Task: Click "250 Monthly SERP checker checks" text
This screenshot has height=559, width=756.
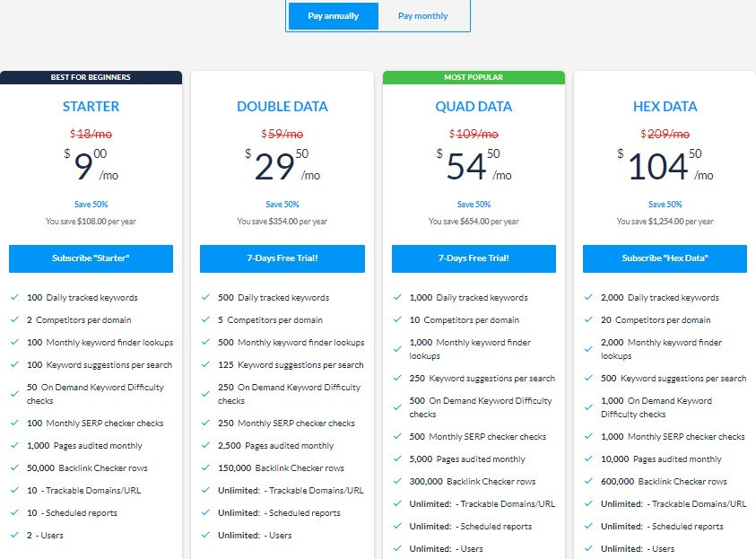Action: [286, 423]
